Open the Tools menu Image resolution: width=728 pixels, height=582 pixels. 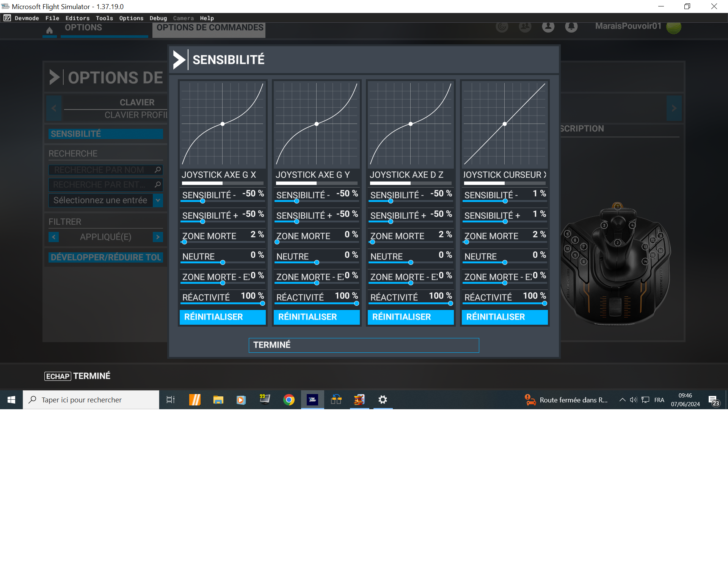coord(104,18)
